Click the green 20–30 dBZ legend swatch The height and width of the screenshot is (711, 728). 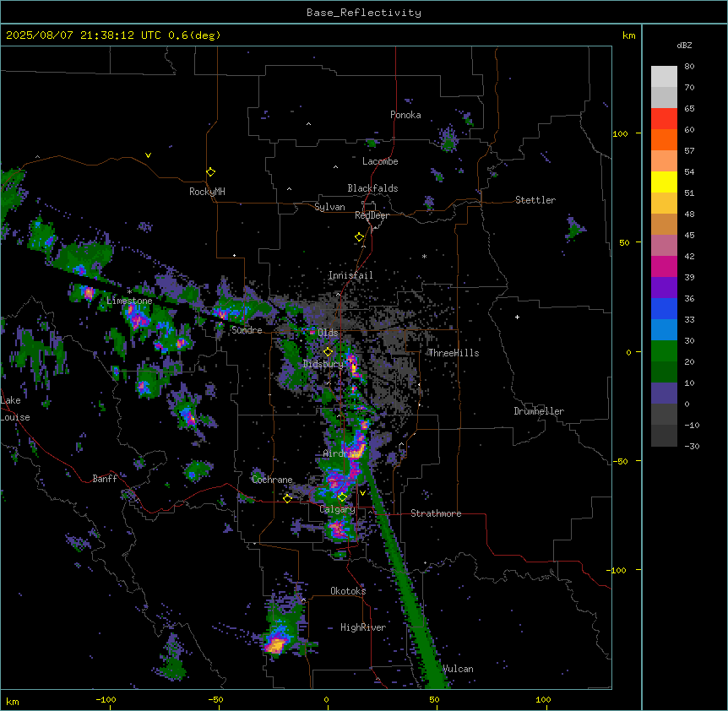click(x=664, y=351)
